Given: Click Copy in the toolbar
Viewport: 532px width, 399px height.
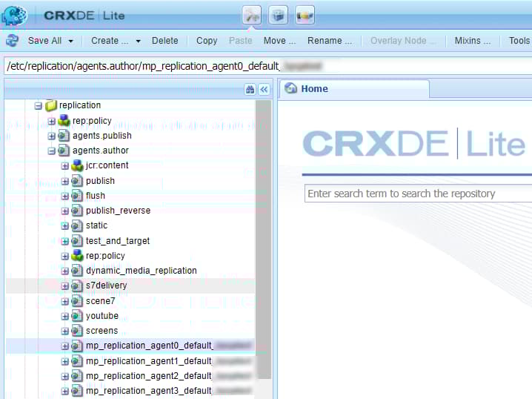Looking at the screenshot, I should click(x=207, y=41).
